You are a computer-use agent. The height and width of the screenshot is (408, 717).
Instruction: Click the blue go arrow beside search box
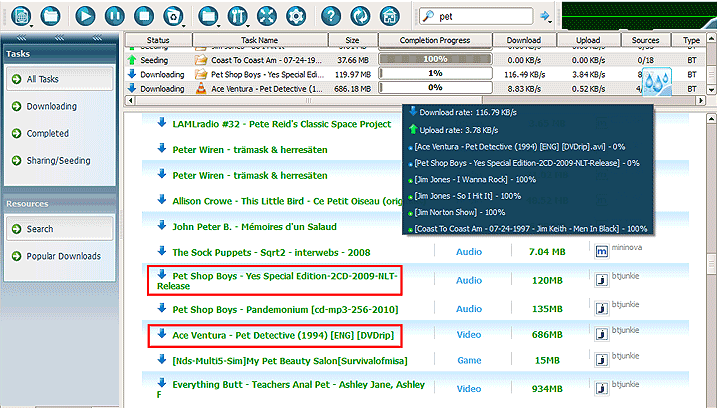click(x=544, y=16)
